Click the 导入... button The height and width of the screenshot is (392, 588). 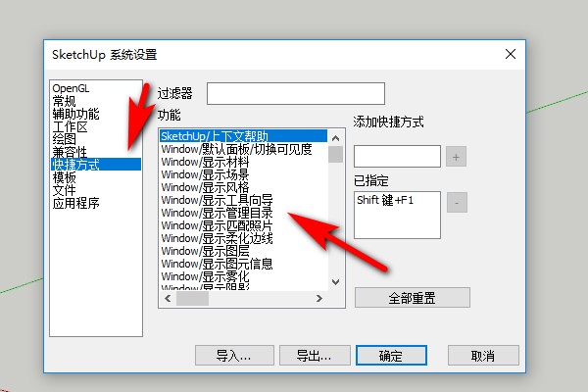click(x=234, y=355)
